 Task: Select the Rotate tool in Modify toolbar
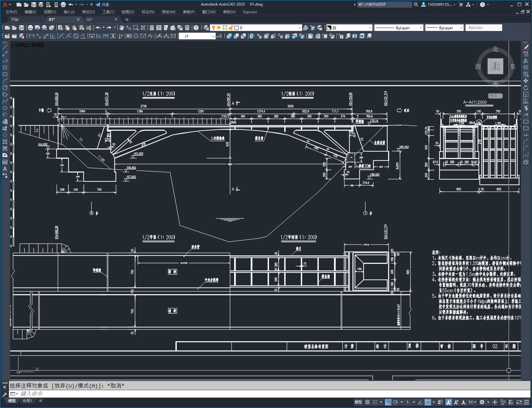pos(526,88)
